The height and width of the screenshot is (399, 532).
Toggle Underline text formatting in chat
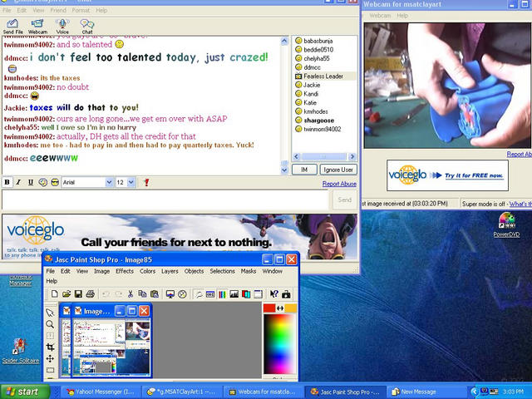(31, 182)
